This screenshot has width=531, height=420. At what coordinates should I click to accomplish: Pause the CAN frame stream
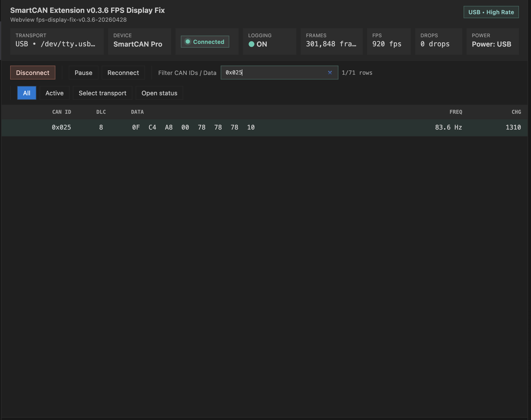click(83, 73)
